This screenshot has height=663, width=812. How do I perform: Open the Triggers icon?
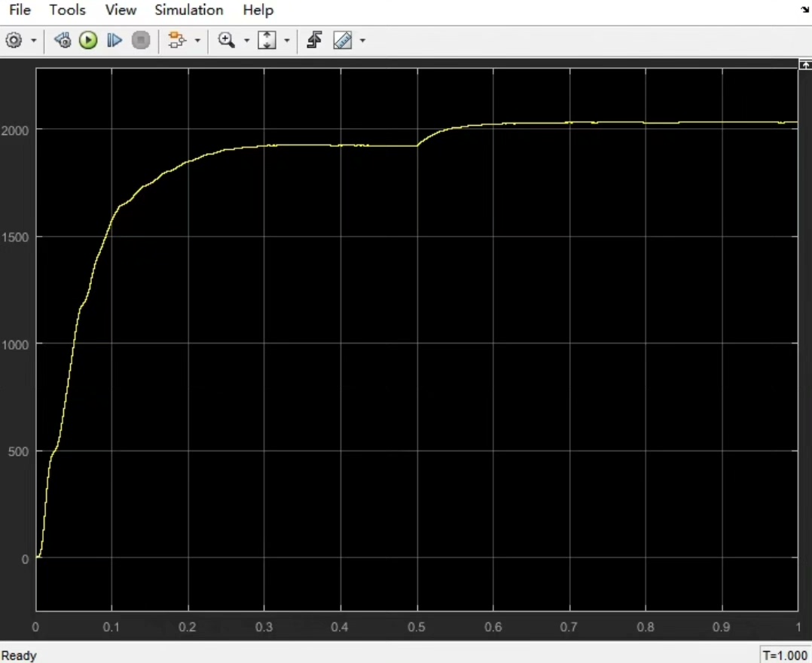click(314, 41)
